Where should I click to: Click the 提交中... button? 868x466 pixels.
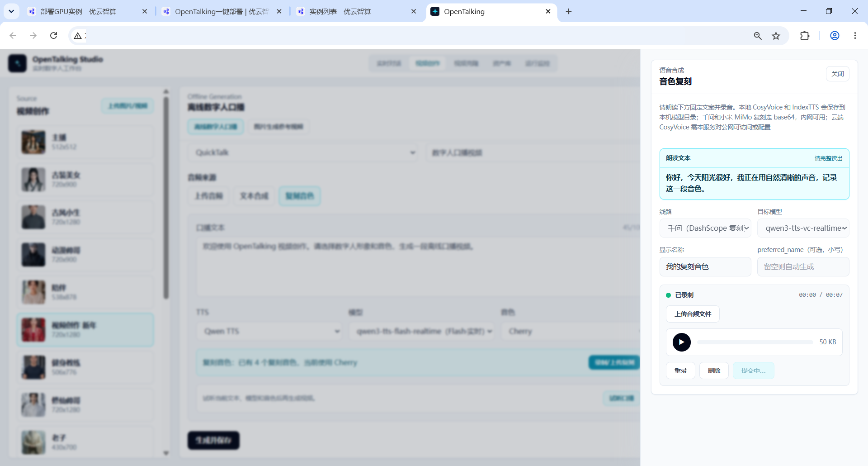[x=753, y=371]
